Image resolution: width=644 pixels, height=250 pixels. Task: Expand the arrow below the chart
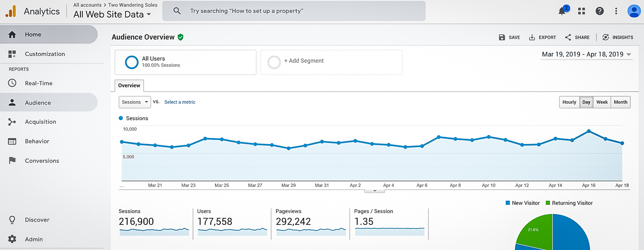tap(374, 191)
